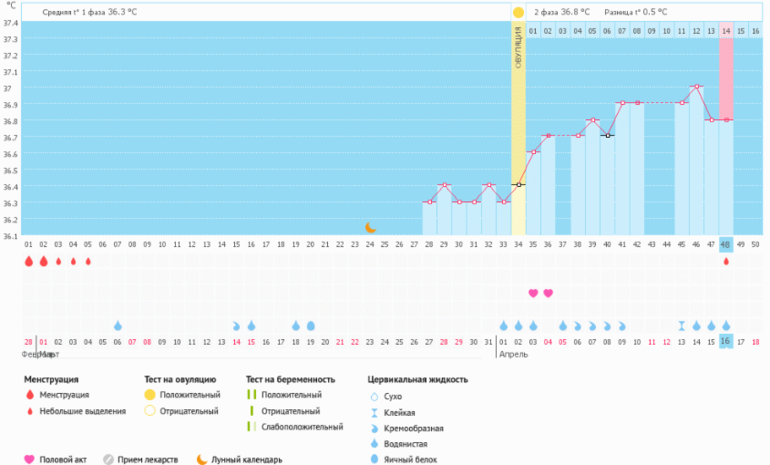
Task: Select the sticky fluid icon on April 13
Action: click(x=681, y=326)
